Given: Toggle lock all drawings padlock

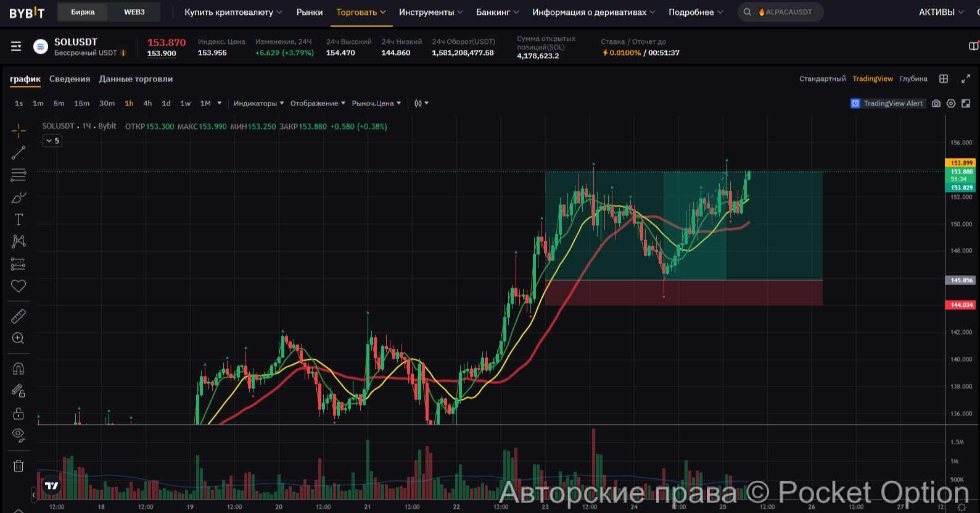Looking at the screenshot, I should coord(19,413).
